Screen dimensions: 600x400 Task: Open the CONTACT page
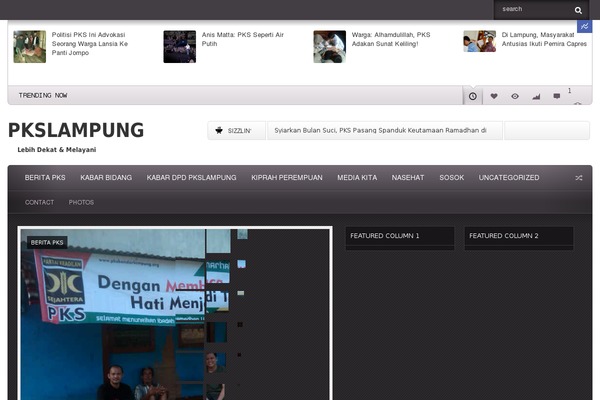tap(39, 202)
